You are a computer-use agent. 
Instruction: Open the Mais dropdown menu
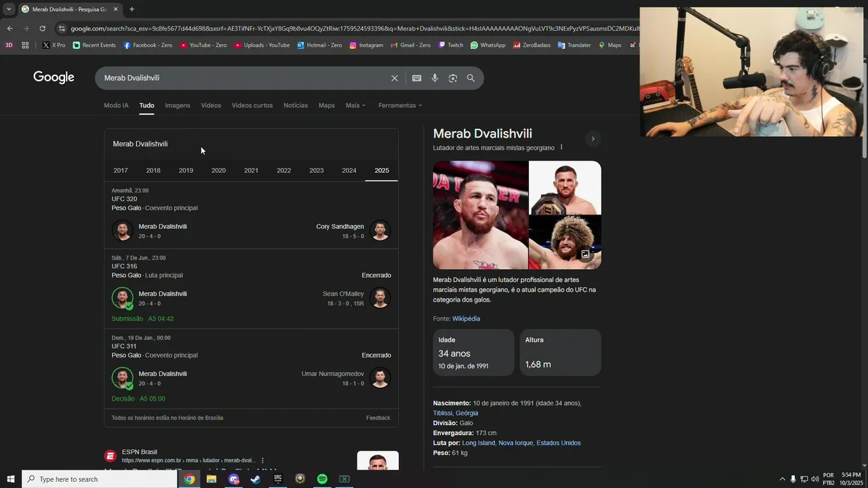[355, 106]
